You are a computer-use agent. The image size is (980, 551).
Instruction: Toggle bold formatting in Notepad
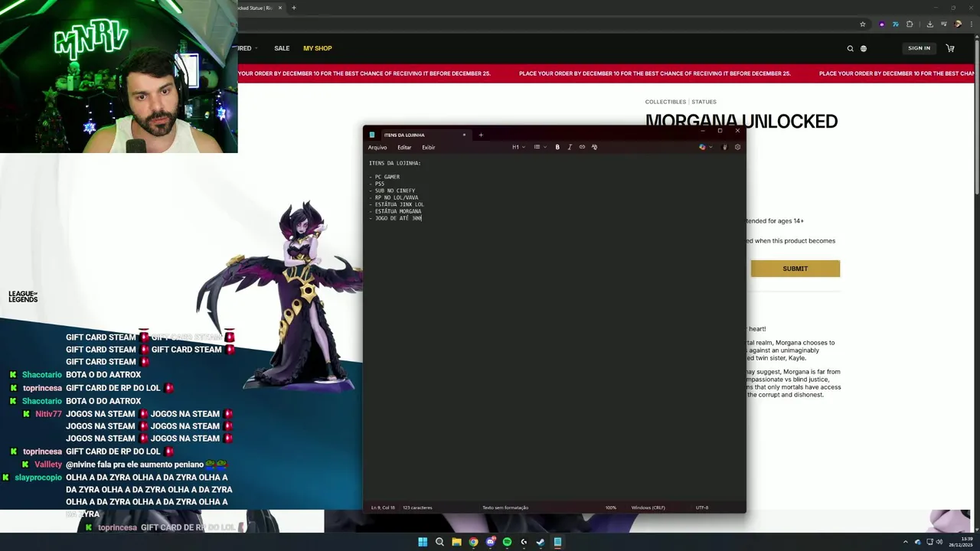coord(557,147)
